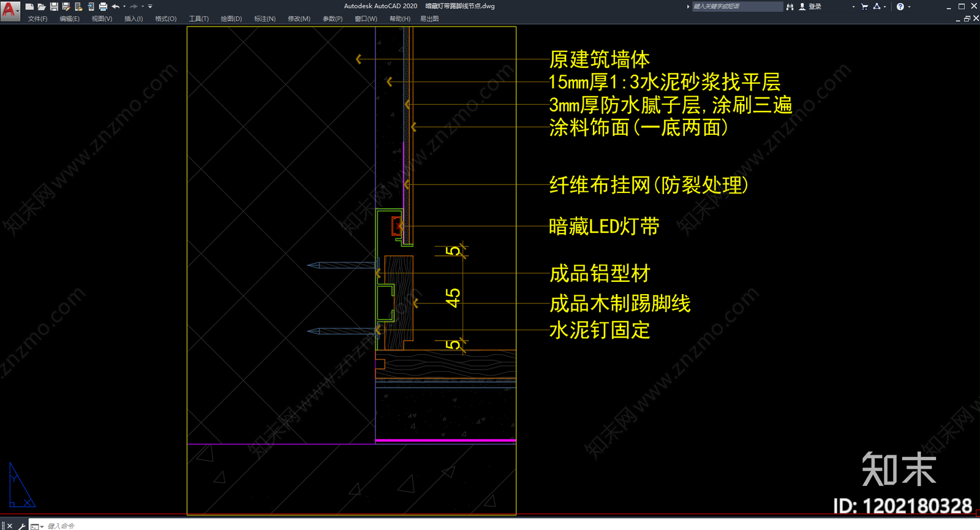Click the Open from Web & Mobile icon
The height and width of the screenshot is (530, 980).
(78, 7)
